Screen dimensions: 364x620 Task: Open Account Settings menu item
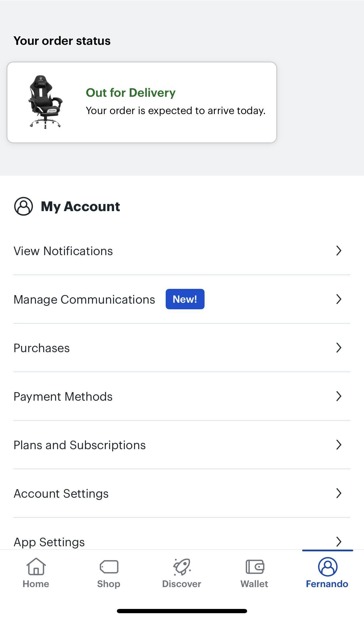click(61, 493)
